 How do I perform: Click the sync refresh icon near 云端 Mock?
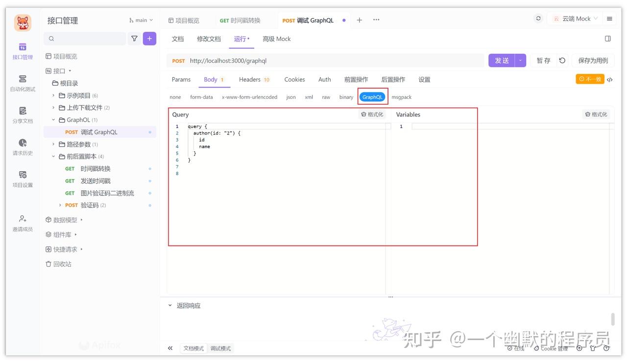point(538,18)
